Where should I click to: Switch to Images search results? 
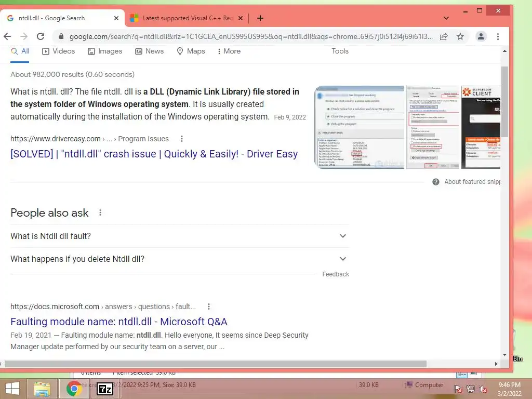tap(105, 51)
